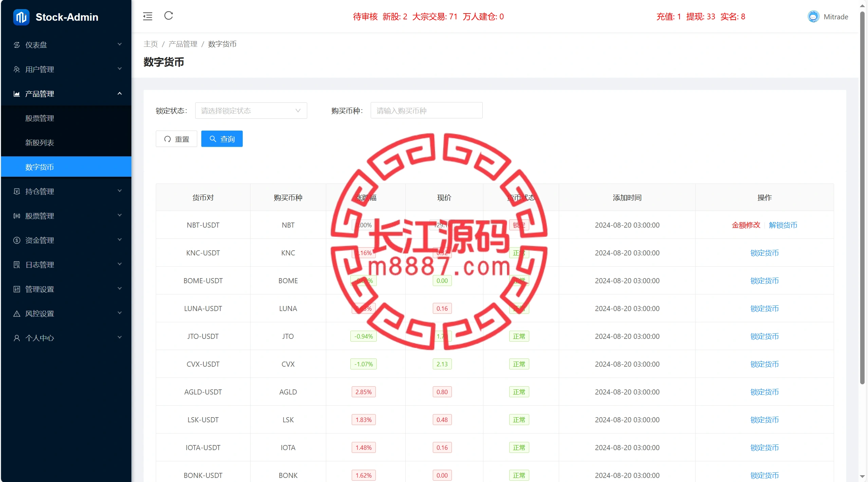Open the 个人中心 menu
The width and height of the screenshot is (868, 482).
(66, 338)
